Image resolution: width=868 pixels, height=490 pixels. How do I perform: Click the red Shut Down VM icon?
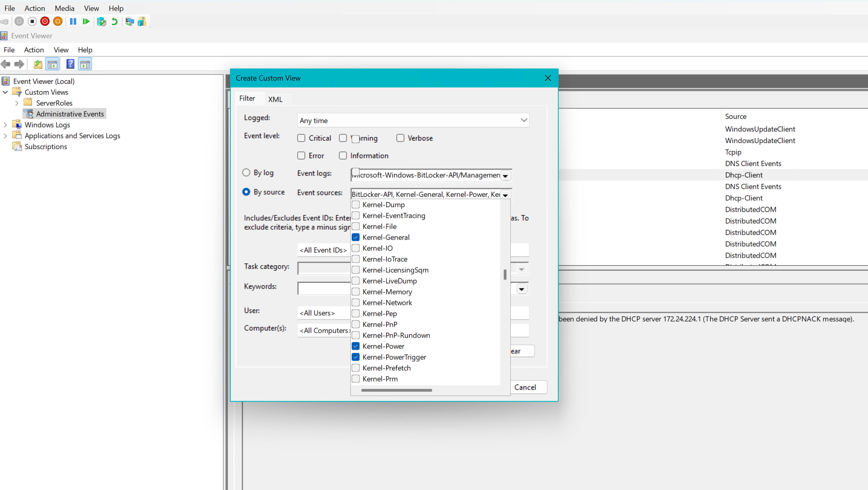point(45,21)
